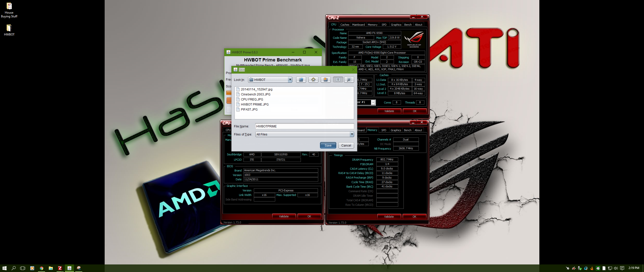Image resolution: width=644 pixels, height=272 pixels.
Task: Click the white document tray icon
Action: (x=604, y=268)
